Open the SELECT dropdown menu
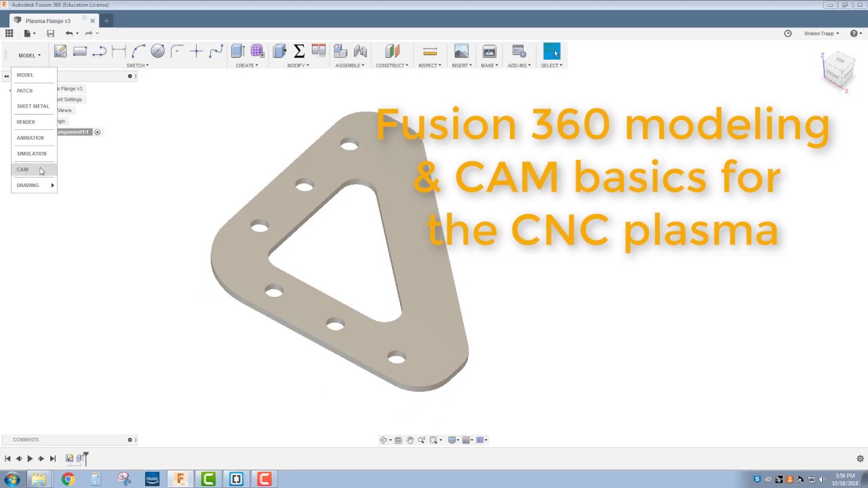Viewport: 868px width, 488px height. pos(551,66)
